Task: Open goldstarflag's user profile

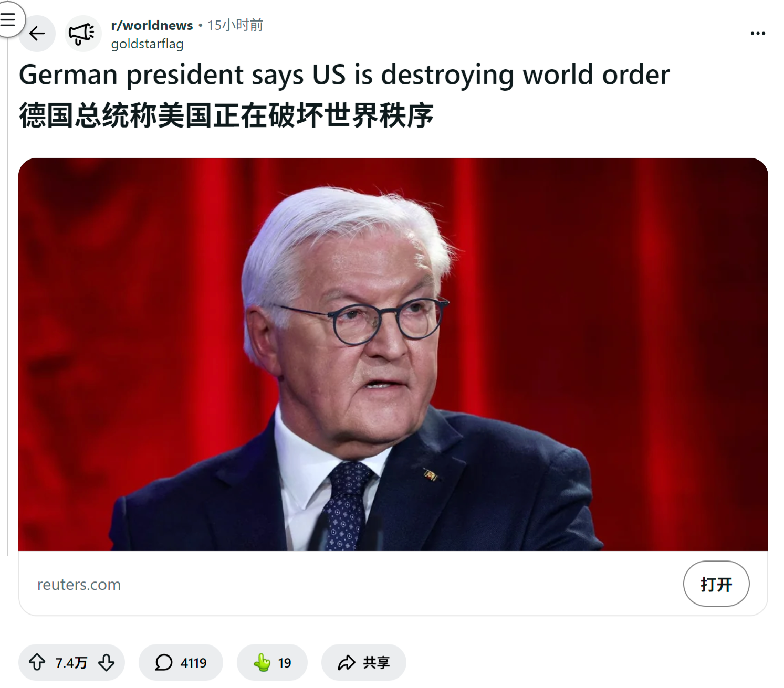Action: 147,44
